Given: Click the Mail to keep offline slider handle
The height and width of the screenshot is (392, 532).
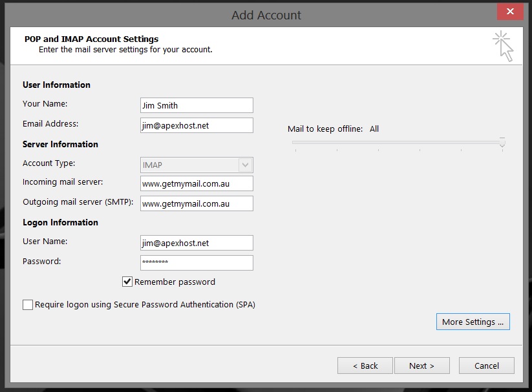Looking at the screenshot, I should click(x=502, y=143).
